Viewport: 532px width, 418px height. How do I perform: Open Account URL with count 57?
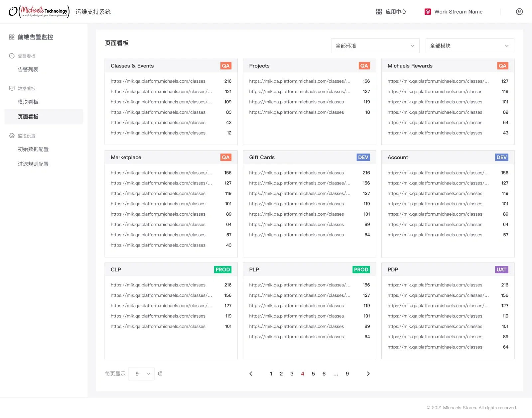click(435, 235)
